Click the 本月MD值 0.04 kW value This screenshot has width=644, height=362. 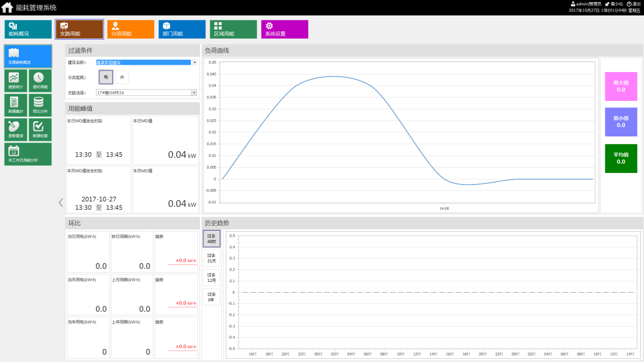click(182, 203)
